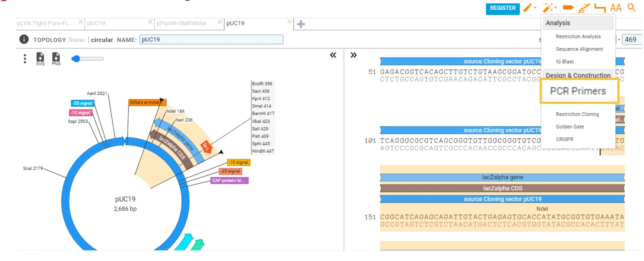The width and height of the screenshot is (644, 261).
Task: Click the SspI 2503 site label
Action: click(78, 122)
